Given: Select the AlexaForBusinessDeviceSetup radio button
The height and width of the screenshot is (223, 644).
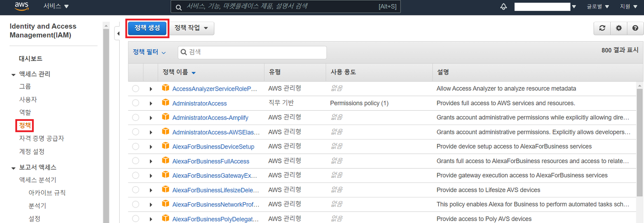Looking at the screenshot, I should coord(135,146).
